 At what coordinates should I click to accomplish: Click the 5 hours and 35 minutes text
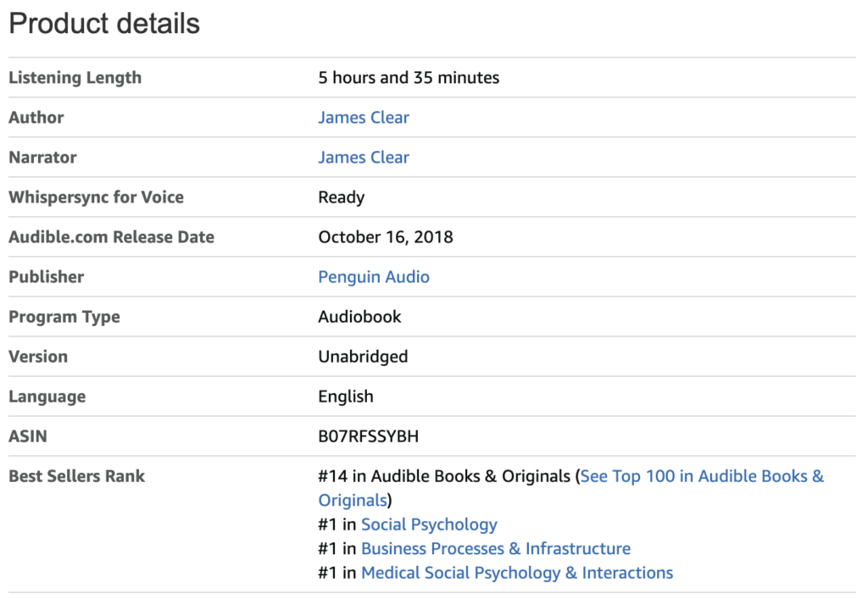click(409, 77)
